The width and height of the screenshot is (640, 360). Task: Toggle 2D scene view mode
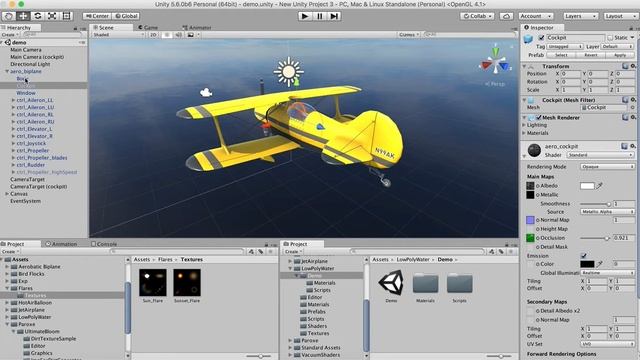(153, 35)
